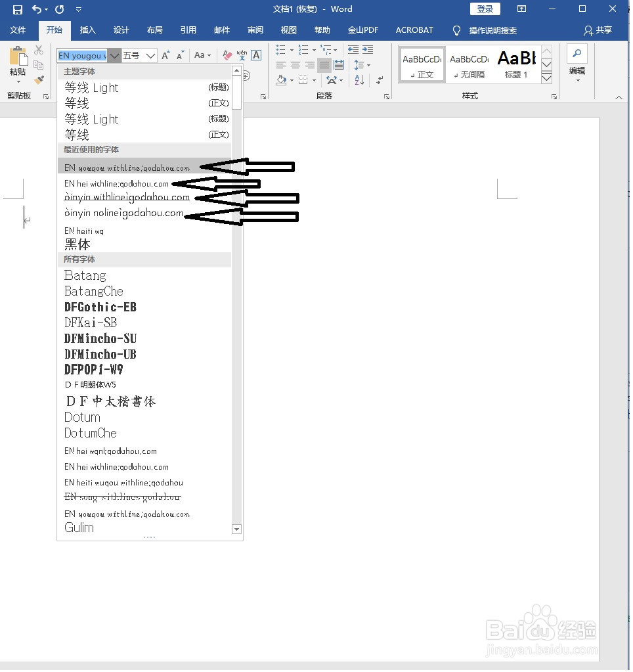Apply character border (boxed A)

[256, 55]
